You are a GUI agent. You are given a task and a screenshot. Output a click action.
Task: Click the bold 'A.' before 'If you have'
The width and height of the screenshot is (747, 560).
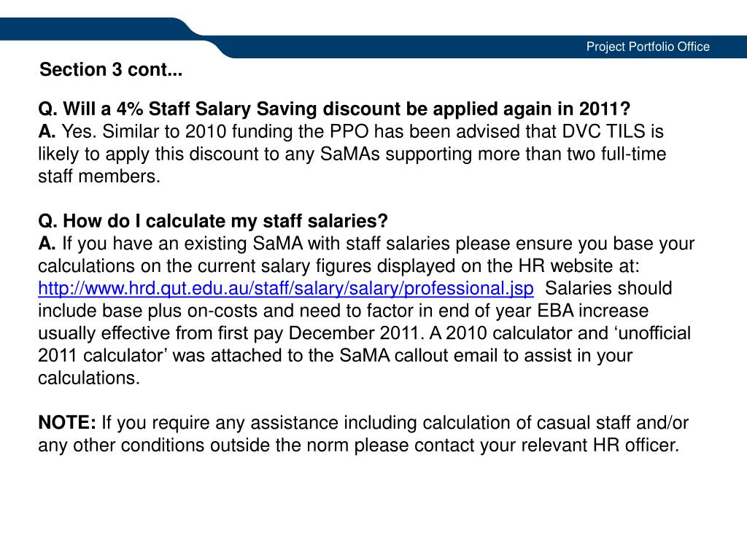point(47,244)
